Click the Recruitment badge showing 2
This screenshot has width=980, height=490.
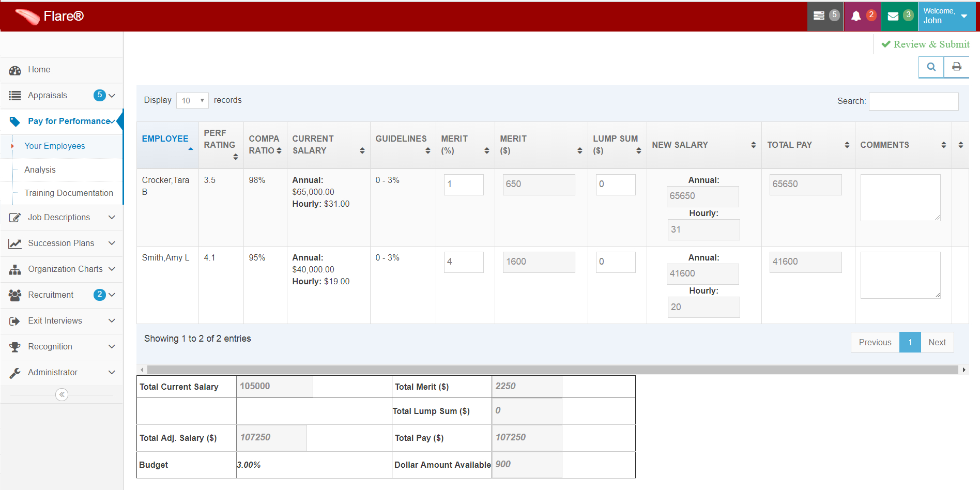click(x=100, y=295)
